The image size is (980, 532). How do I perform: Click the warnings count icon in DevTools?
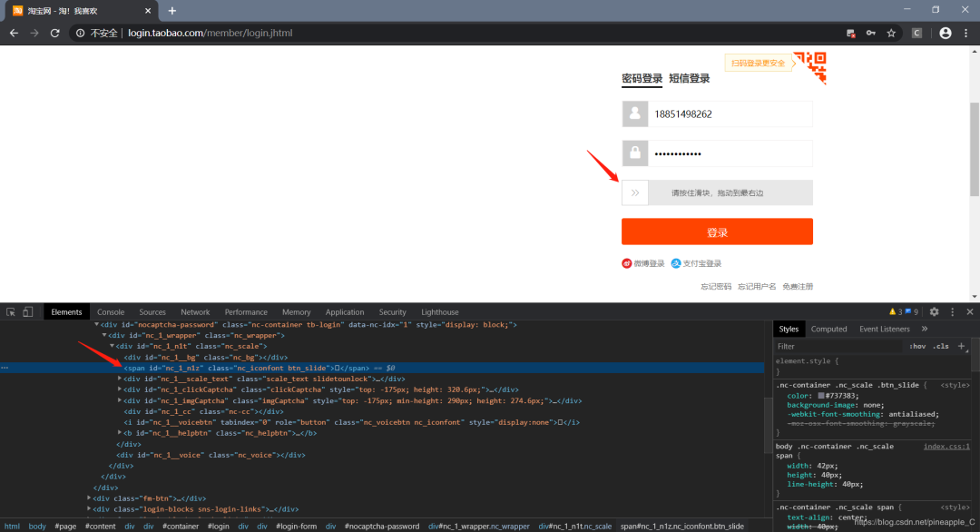tap(892, 311)
